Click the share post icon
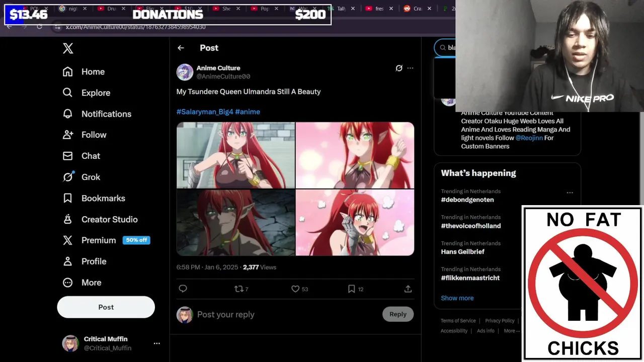Viewport: 644px width, 362px height. coord(408,289)
